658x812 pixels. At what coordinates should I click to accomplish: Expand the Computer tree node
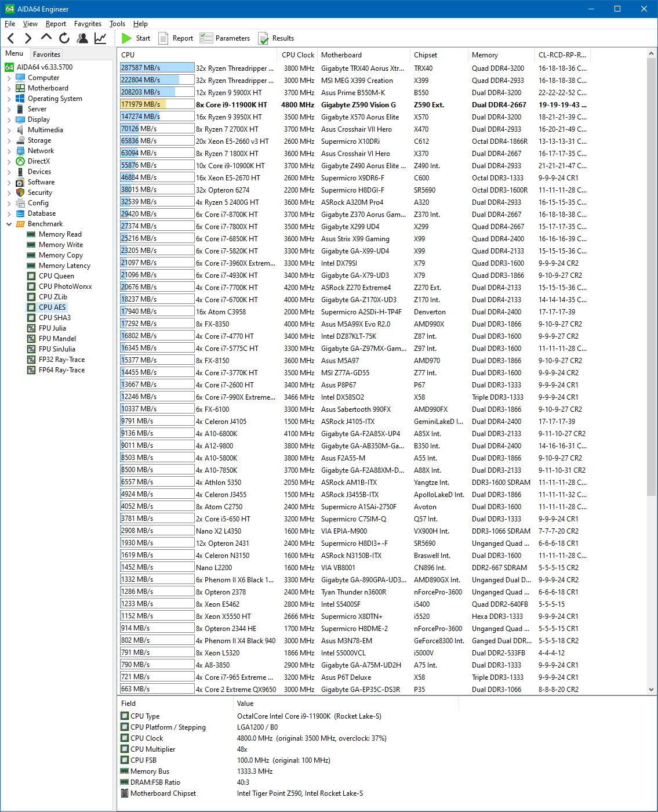(x=9, y=78)
